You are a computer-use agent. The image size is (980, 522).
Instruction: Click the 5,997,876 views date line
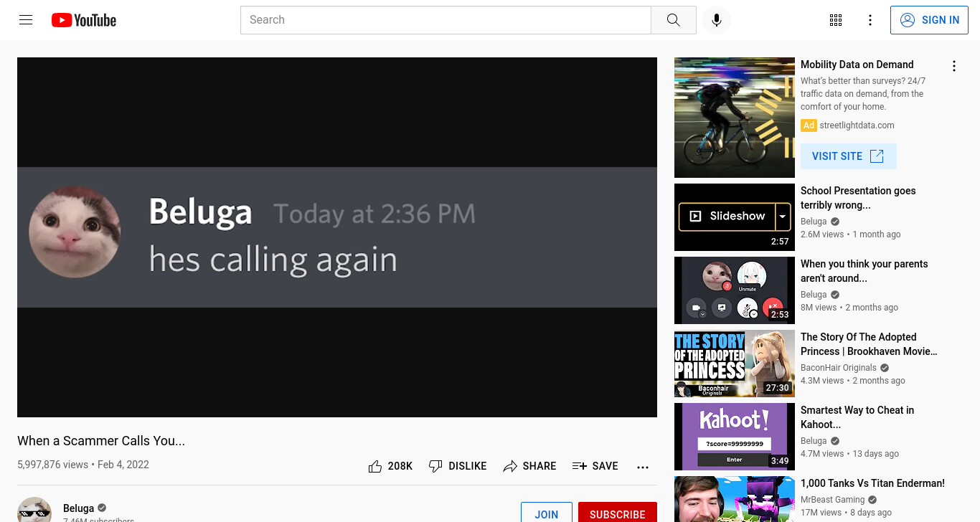click(83, 465)
